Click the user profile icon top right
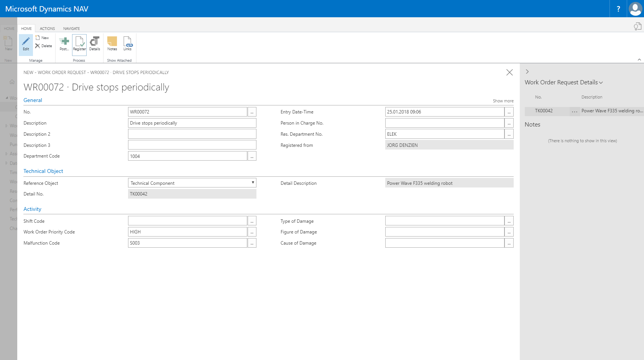Screen dimensions: 644x360 pyautogui.click(x=634, y=8)
